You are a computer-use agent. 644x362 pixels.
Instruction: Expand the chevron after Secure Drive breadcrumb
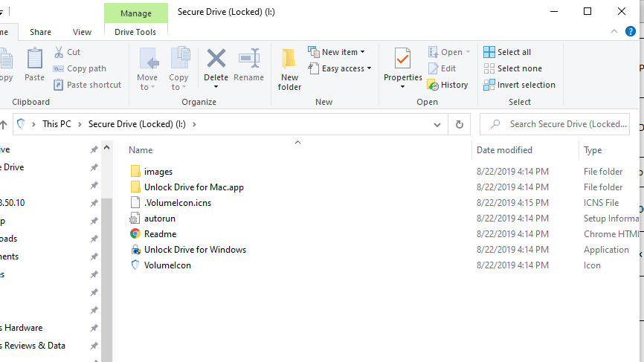[194, 124]
